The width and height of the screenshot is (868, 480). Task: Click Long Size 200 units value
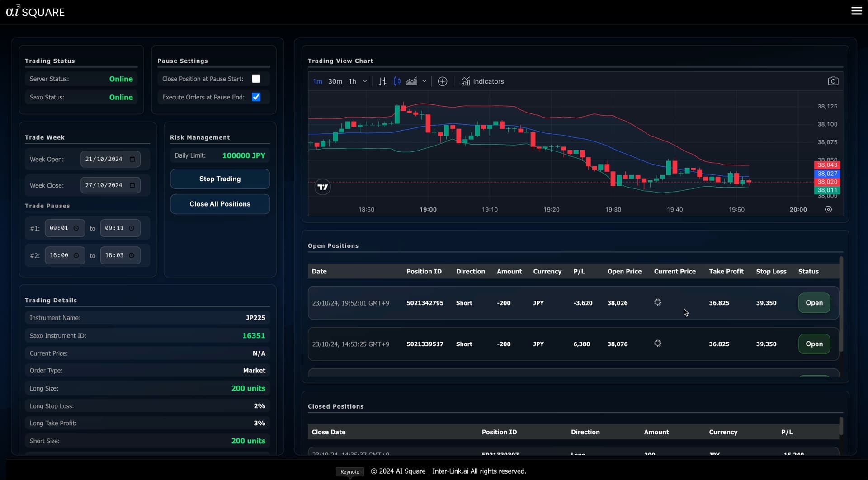(248, 388)
